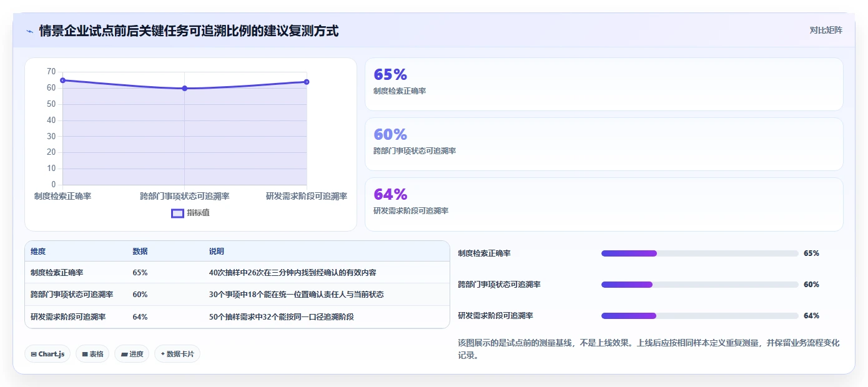
Task: Toggle the 指标值 legend swatch under the chart
Action: [177, 213]
